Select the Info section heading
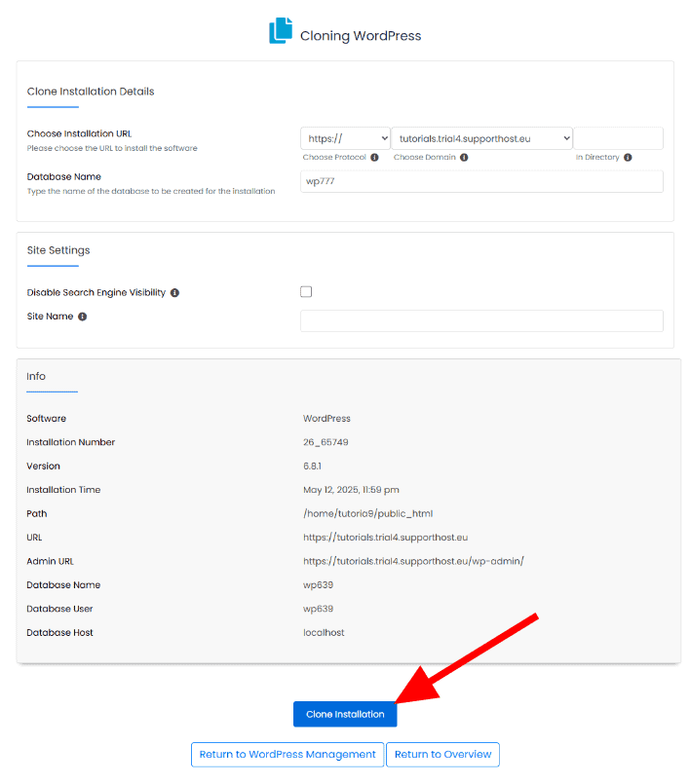Screen dimensions: 690x784 click(36, 376)
